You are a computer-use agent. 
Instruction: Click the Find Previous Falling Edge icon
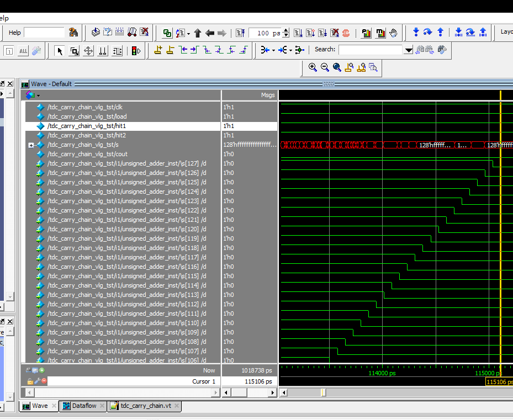coord(207,50)
